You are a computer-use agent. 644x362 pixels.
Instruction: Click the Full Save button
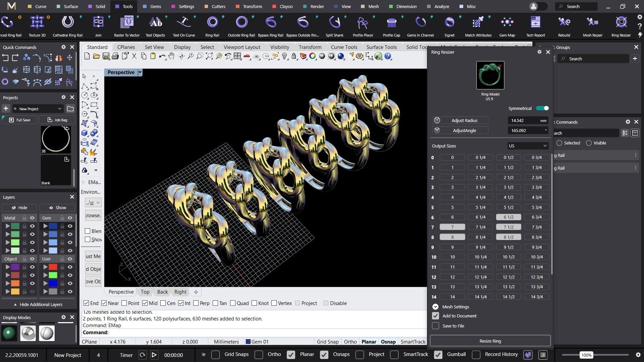20,120
